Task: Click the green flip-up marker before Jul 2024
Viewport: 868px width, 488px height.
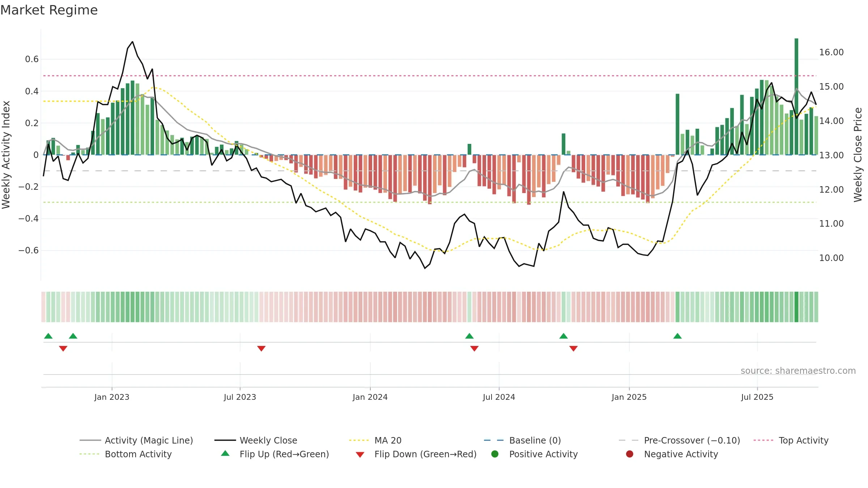Action: [469, 336]
